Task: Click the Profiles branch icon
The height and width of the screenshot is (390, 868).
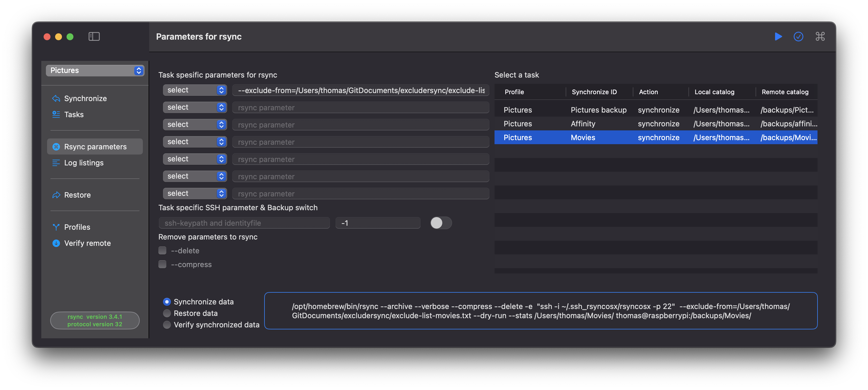Action: [56, 227]
